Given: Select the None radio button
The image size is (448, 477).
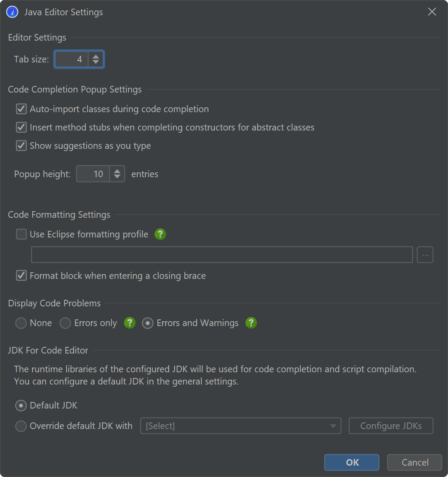Looking at the screenshot, I should pyautogui.click(x=21, y=323).
